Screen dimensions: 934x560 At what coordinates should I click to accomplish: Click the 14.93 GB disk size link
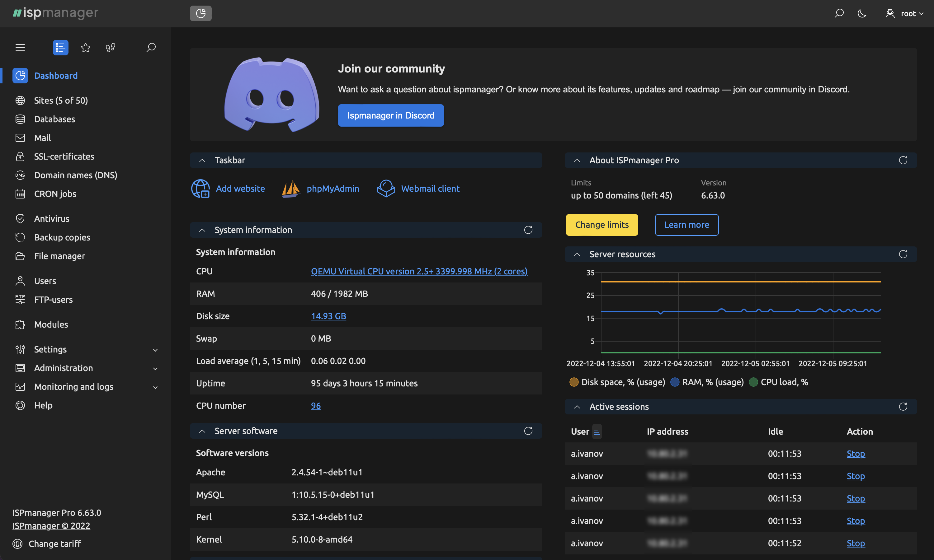[328, 316]
